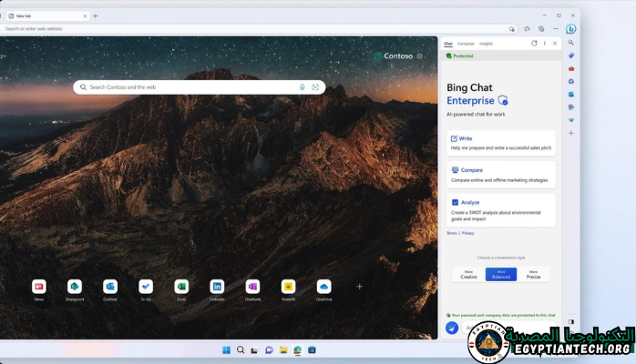Open the To Do shortcut tile
Viewport: 636px width, 364px height.
pyautogui.click(x=146, y=287)
